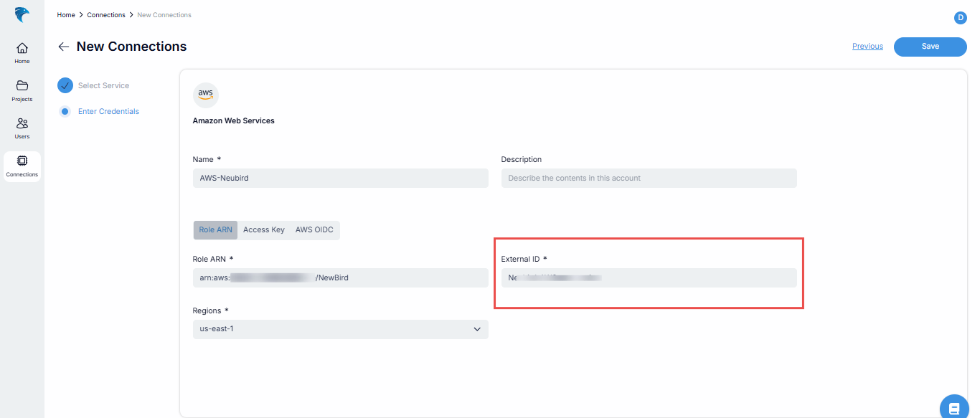Click the Enter Credentials step
Image resolution: width=980 pixels, height=418 pixels.
(108, 112)
